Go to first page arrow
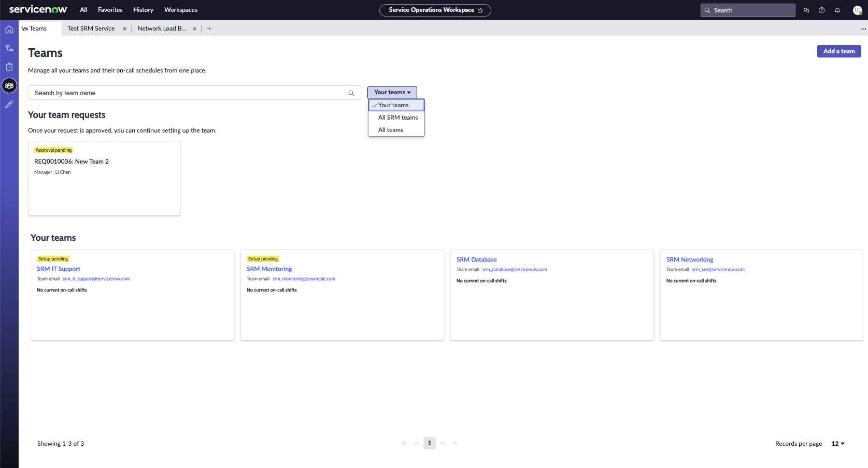The width and height of the screenshot is (868, 468). pos(405,443)
